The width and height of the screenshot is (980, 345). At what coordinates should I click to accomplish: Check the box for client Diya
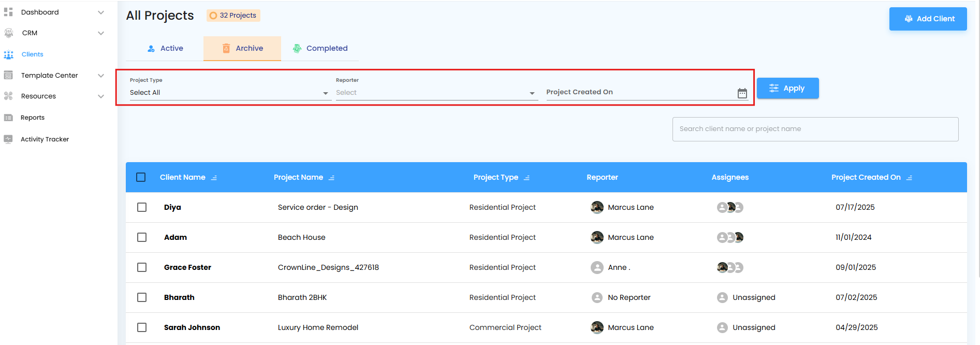(142, 207)
